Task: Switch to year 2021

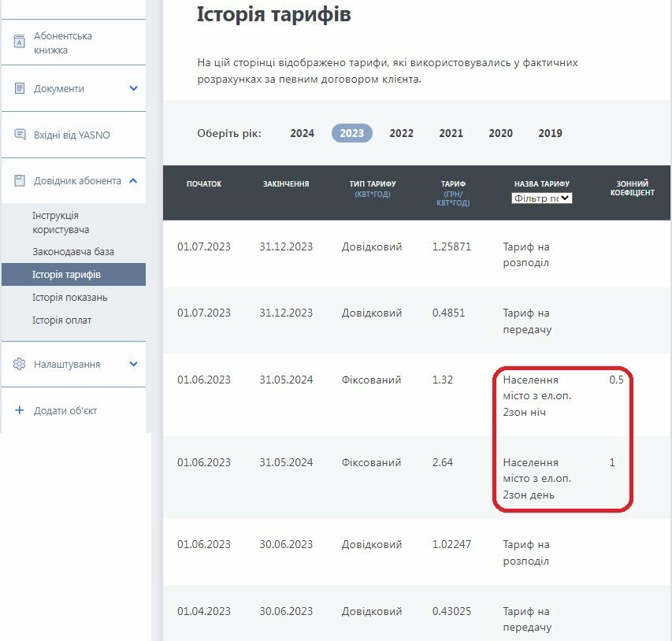Action: click(451, 133)
